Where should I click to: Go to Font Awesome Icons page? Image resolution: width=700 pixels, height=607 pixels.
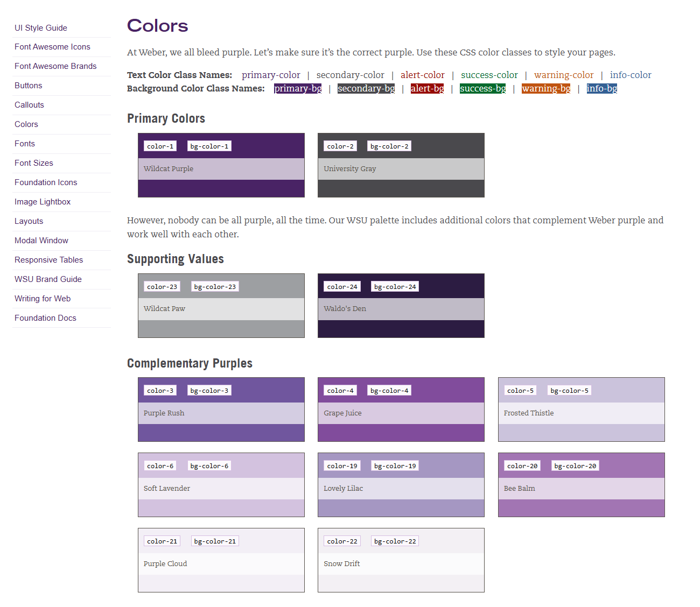52,47
